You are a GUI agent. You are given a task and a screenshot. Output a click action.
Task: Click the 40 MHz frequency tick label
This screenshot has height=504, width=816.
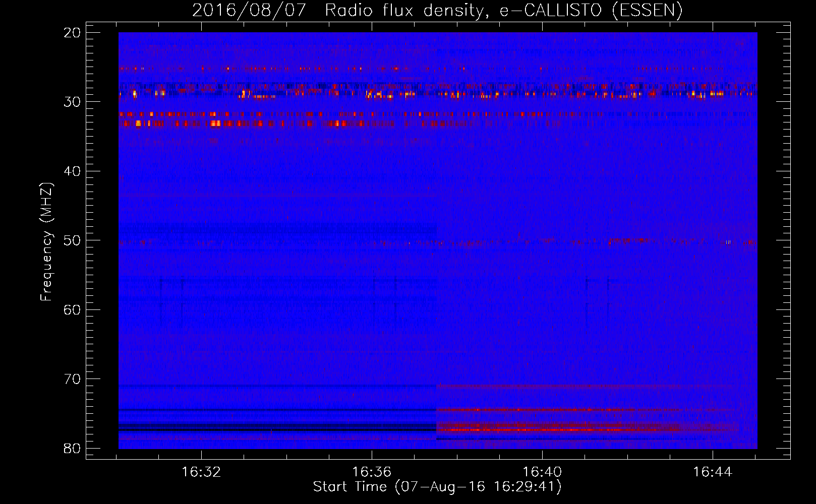tap(73, 171)
